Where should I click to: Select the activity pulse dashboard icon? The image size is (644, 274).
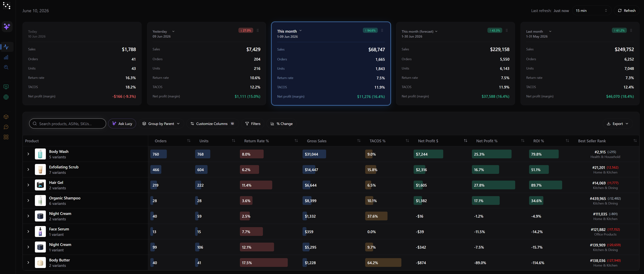pyautogui.click(x=6, y=47)
